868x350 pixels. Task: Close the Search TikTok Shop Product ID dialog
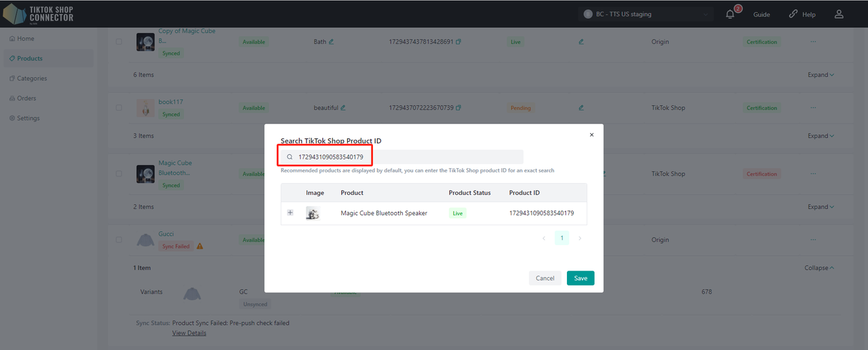pos(591,135)
